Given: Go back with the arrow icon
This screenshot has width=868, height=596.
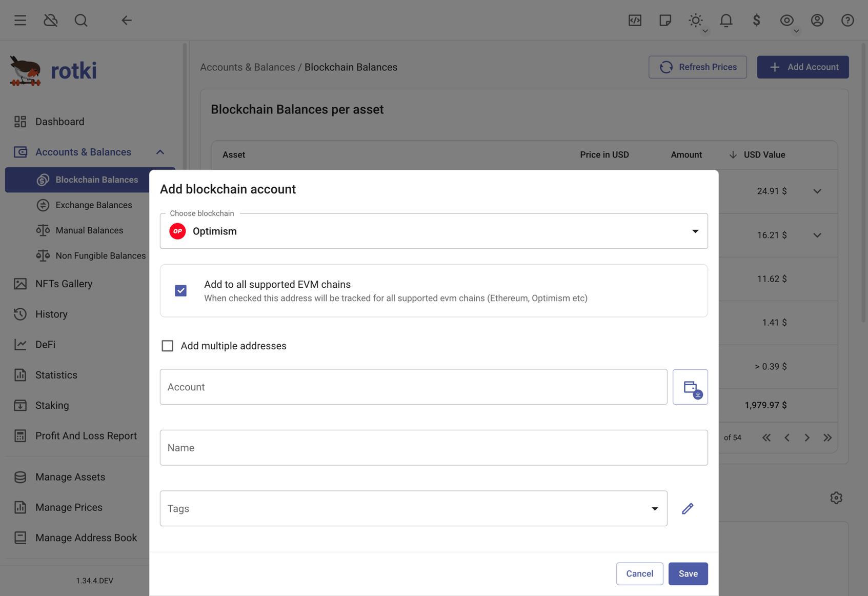Looking at the screenshot, I should 127,20.
